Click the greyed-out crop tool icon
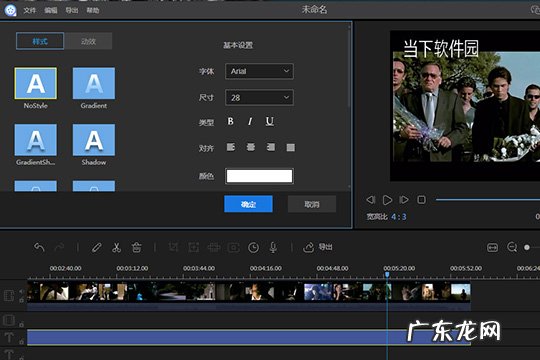This screenshot has width=540, height=360. pos(173,247)
